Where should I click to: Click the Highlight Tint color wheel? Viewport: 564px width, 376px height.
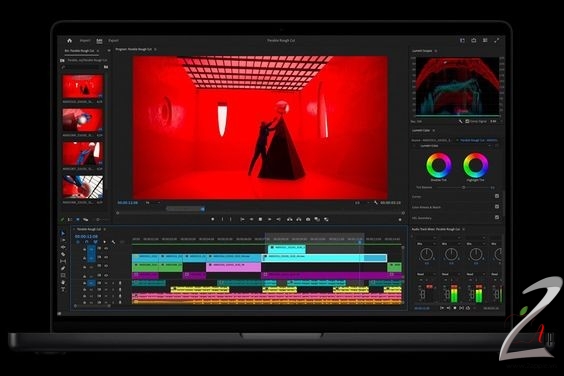476,165
